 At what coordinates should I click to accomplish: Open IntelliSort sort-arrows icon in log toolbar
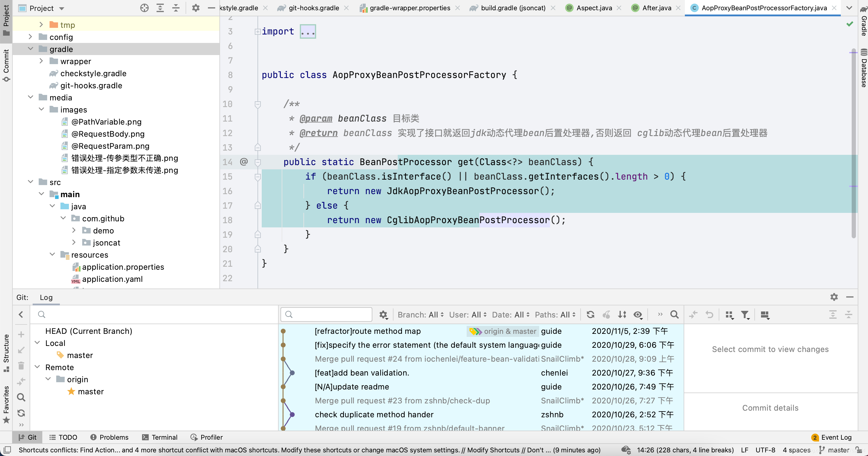point(622,314)
